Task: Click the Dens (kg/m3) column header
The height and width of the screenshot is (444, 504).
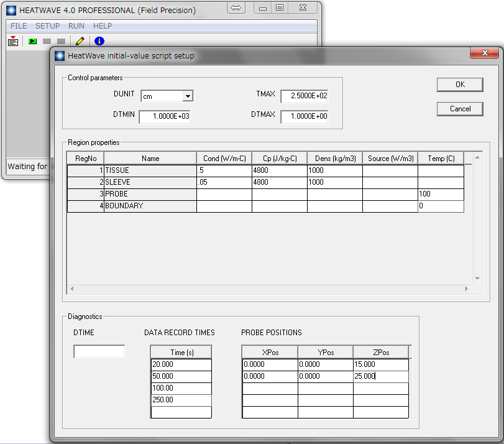Action: coord(334,159)
